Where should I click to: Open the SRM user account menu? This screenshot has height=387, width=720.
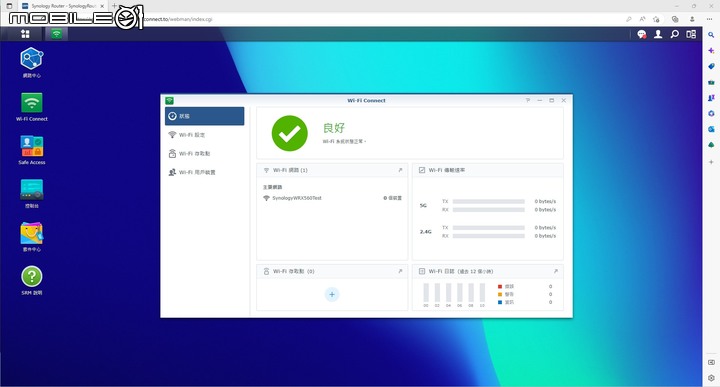click(x=658, y=34)
